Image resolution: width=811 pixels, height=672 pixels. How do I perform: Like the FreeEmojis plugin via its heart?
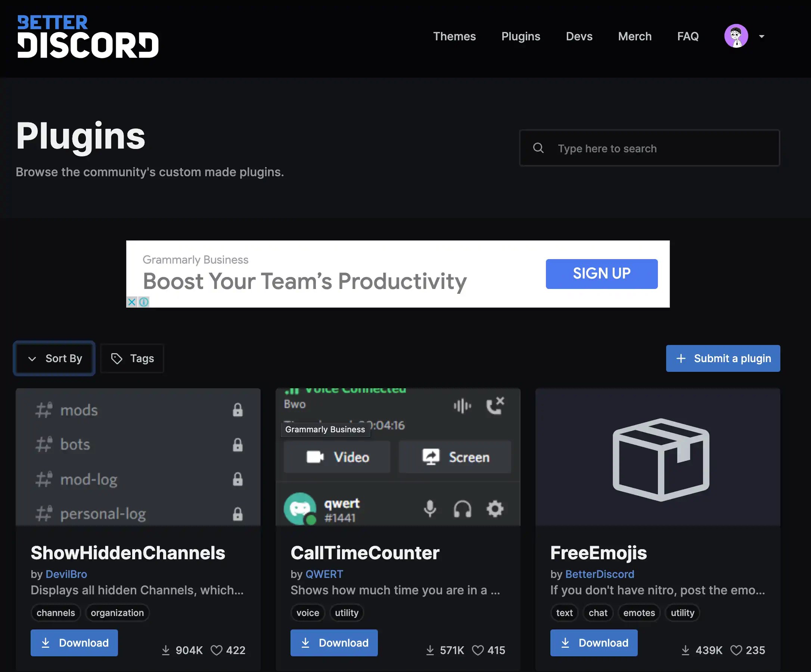click(x=737, y=650)
